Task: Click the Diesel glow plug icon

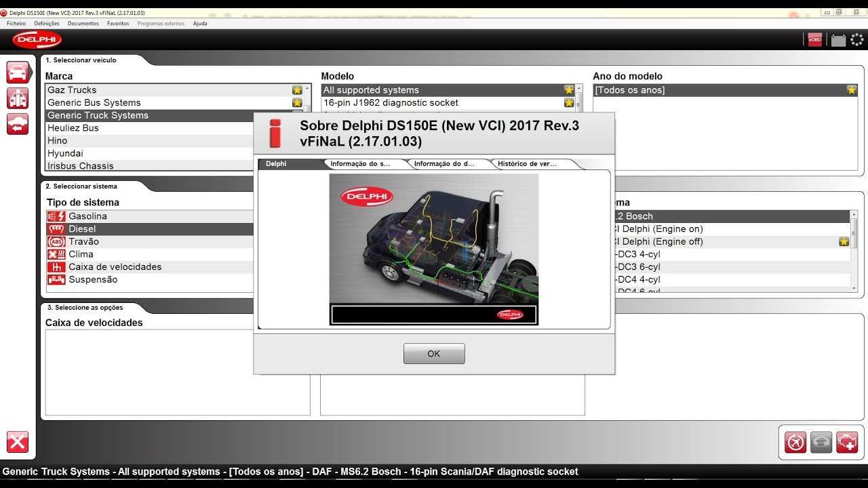Action: [x=56, y=229]
